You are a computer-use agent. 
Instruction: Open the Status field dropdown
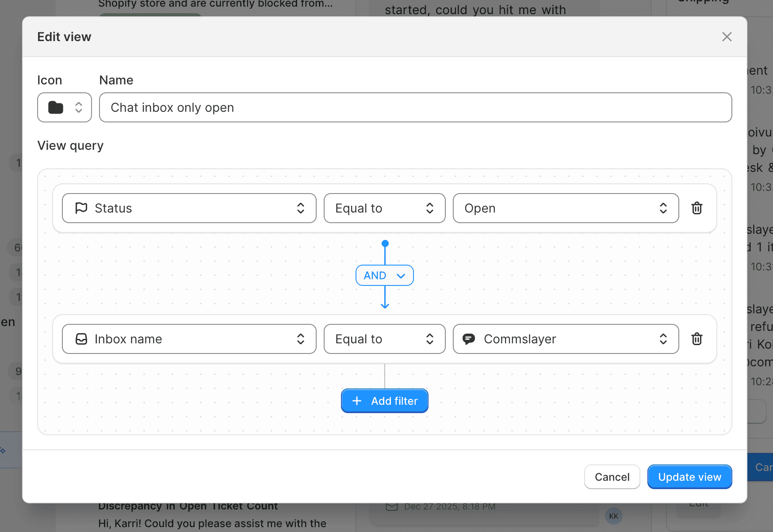pos(189,208)
